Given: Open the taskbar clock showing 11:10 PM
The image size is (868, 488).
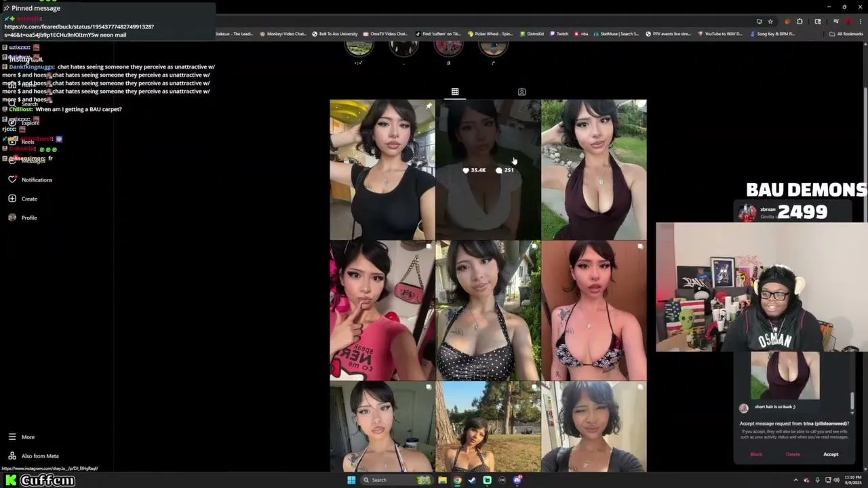Looking at the screenshot, I should coord(854,480).
